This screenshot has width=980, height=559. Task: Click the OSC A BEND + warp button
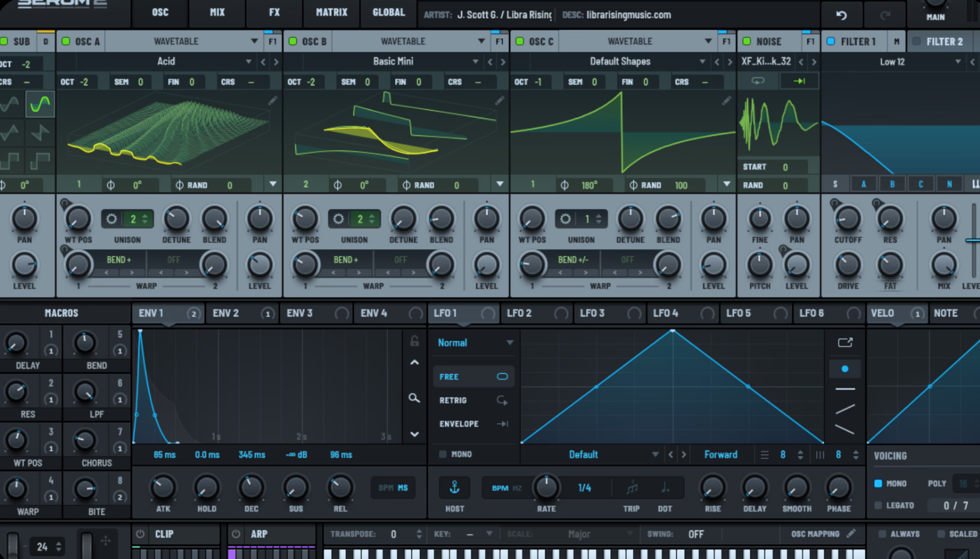[118, 260]
